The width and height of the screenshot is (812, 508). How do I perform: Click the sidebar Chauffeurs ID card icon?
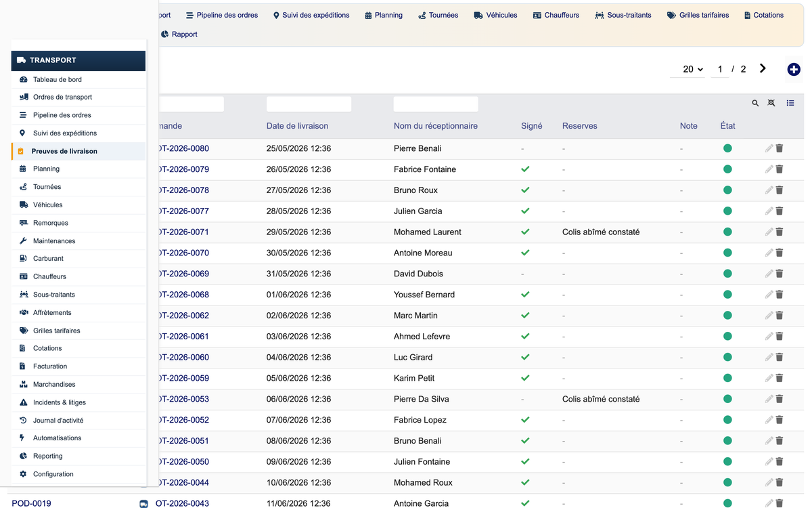[23, 277]
